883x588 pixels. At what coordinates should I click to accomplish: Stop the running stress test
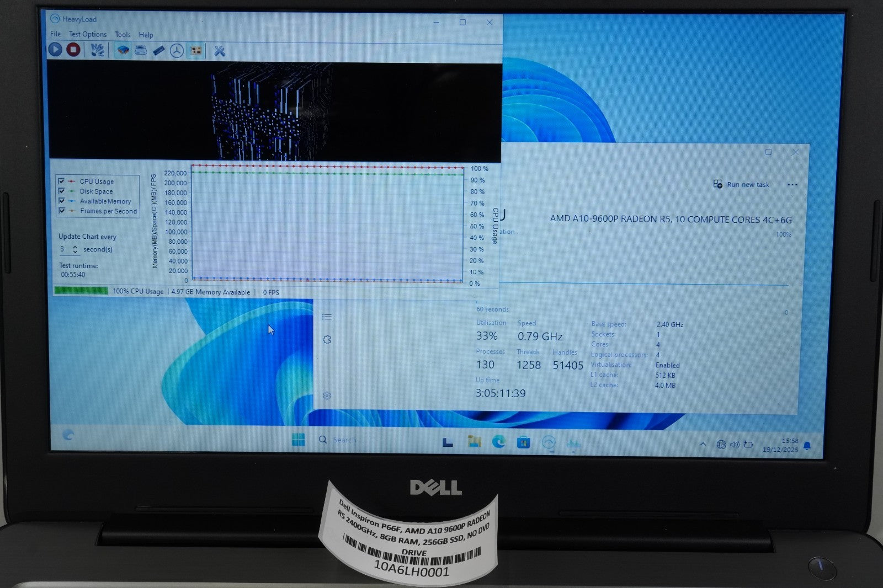tap(75, 51)
